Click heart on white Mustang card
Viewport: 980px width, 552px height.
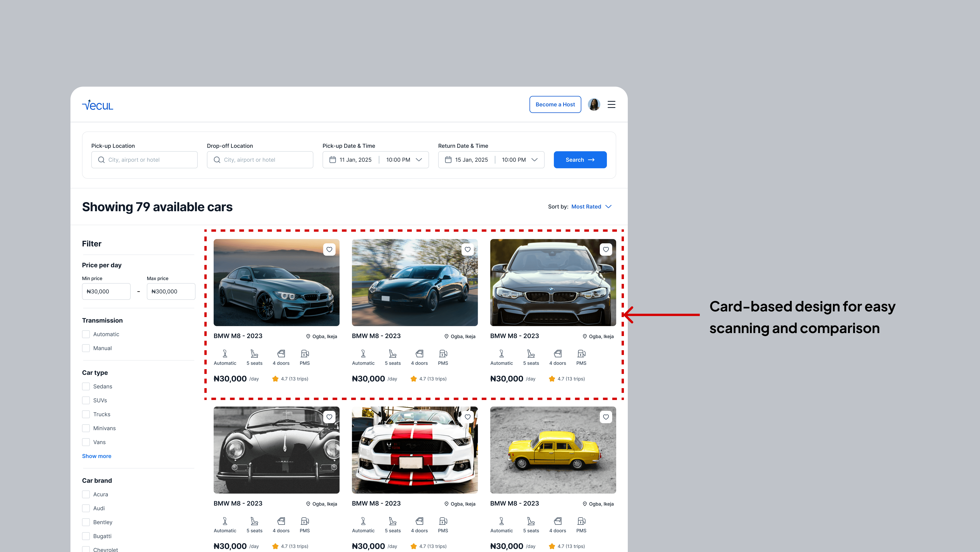pos(468,417)
